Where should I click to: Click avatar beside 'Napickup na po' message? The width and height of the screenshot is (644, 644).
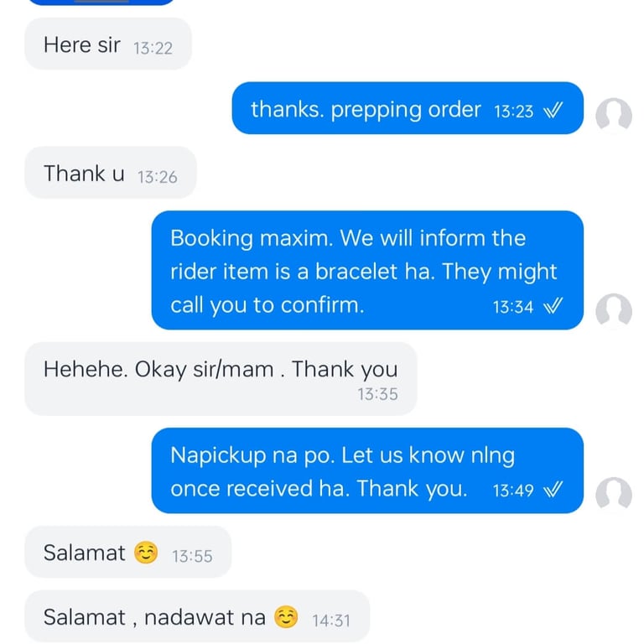coord(614,495)
